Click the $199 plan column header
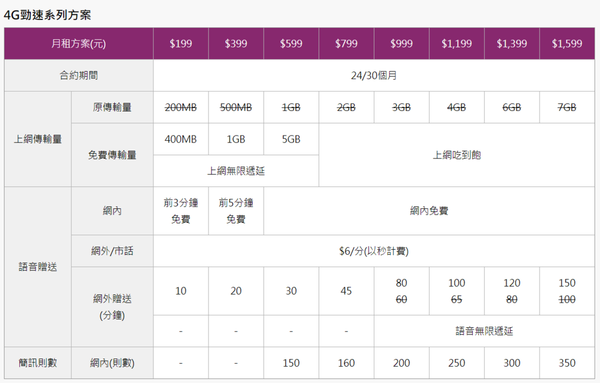Image resolution: width=600 pixels, height=383 pixels. (181, 44)
